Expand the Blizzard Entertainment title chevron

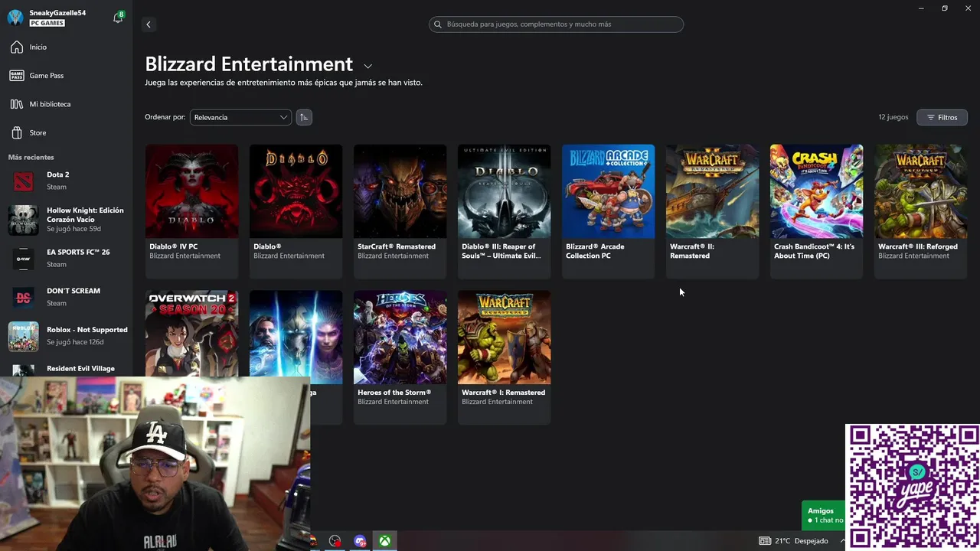click(367, 67)
